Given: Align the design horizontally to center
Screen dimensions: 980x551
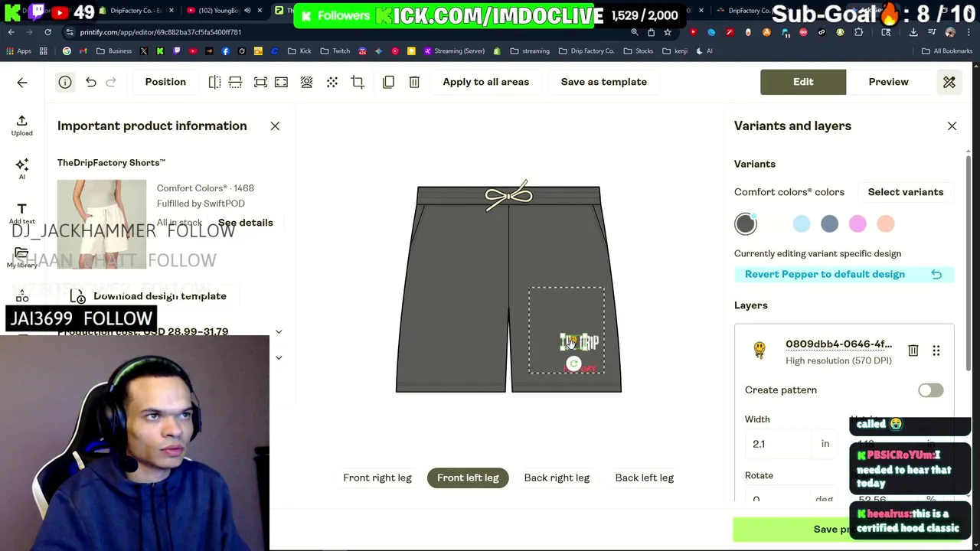Looking at the screenshot, I should (x=214, y=82).
